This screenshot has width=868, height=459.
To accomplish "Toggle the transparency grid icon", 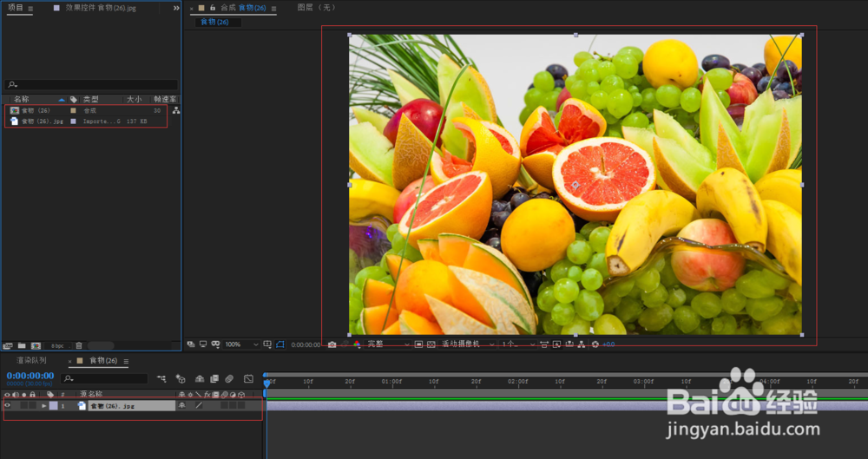I will pos(431,344).
